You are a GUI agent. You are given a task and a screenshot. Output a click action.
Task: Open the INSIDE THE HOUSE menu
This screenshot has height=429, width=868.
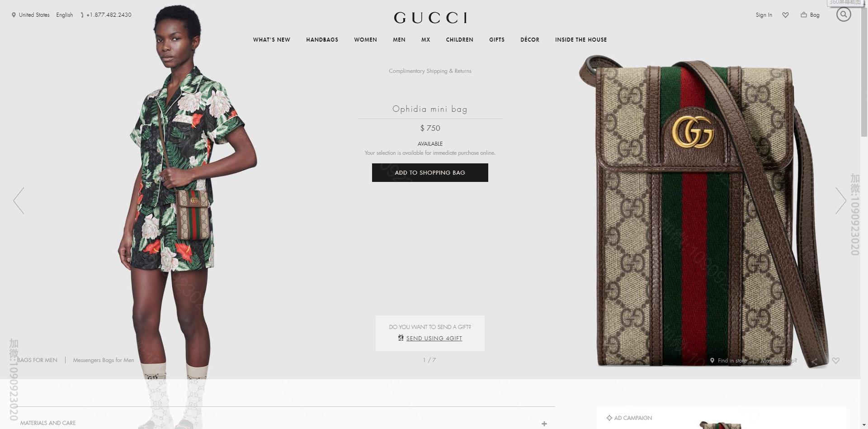pyautogui.click(x=581, y=40)
